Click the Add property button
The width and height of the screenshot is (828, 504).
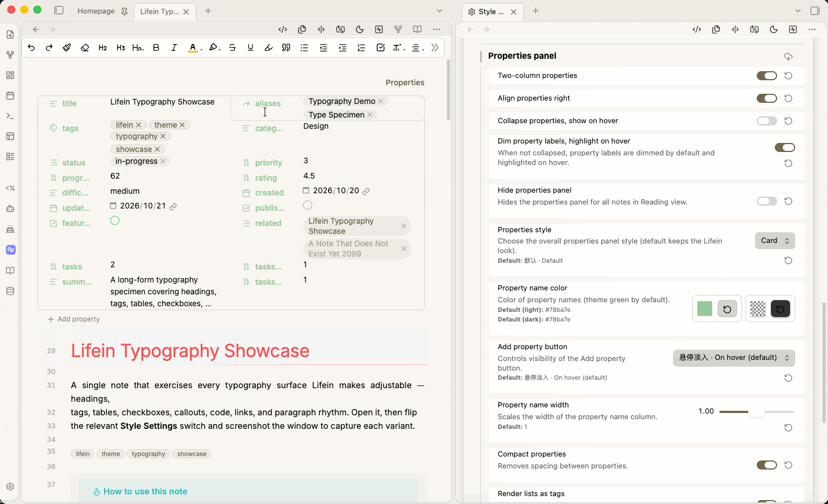(74, 319)
